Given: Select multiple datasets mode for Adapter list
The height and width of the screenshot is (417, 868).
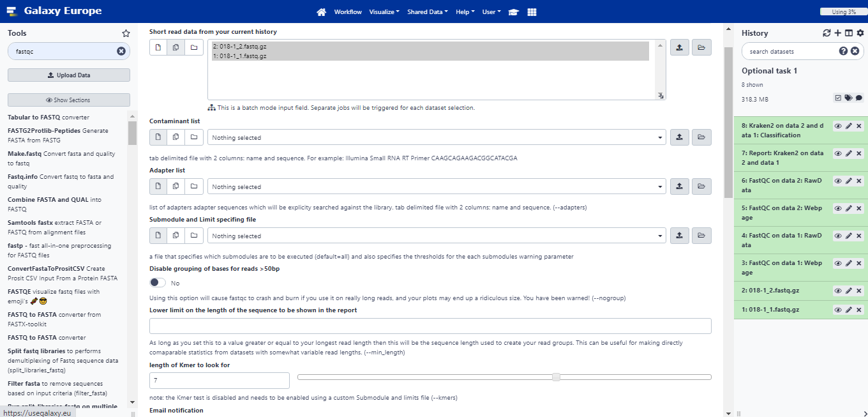Looking at the screenshot, I should [176, 186].
